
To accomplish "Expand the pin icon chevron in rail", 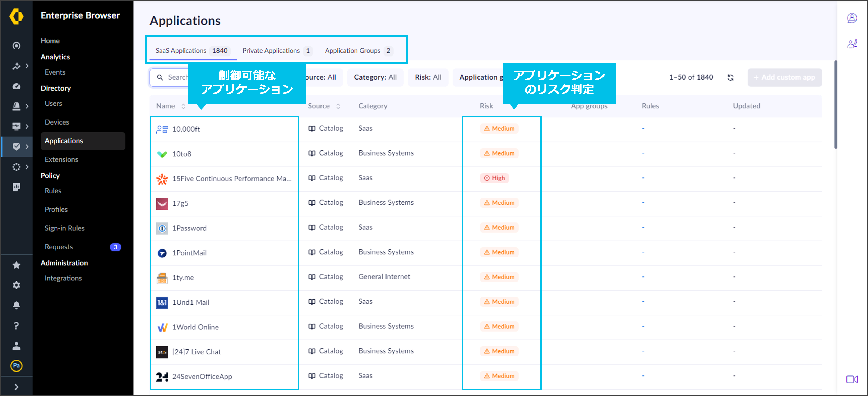I will (x=27, y=66).
